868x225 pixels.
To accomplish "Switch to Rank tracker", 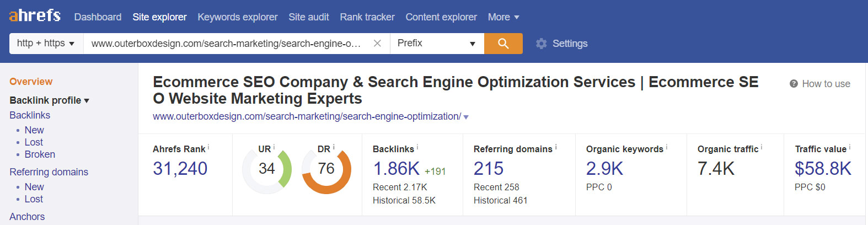I will click(x=367, y=17).
